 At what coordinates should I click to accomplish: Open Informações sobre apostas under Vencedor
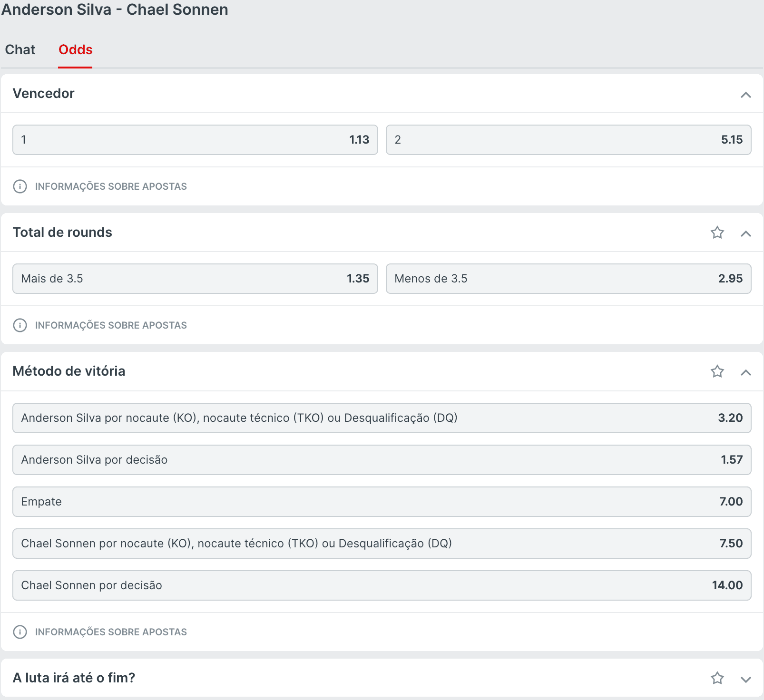coord(111,186)
